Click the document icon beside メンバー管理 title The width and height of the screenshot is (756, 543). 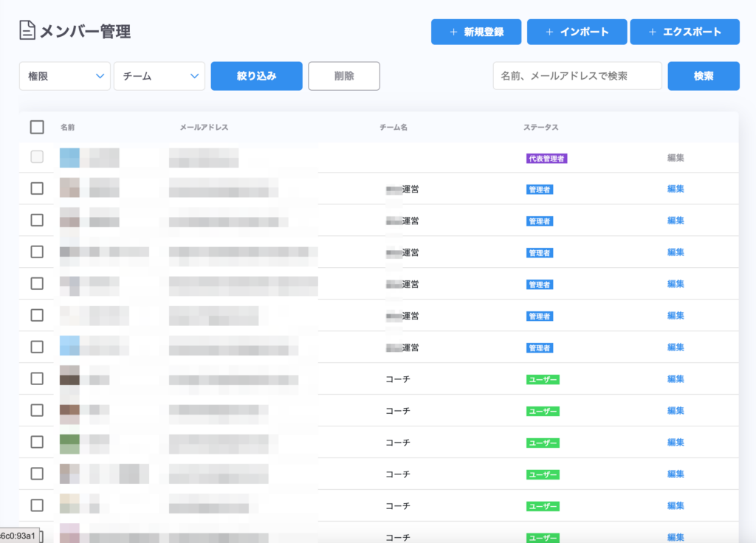(x=27, y=31)
